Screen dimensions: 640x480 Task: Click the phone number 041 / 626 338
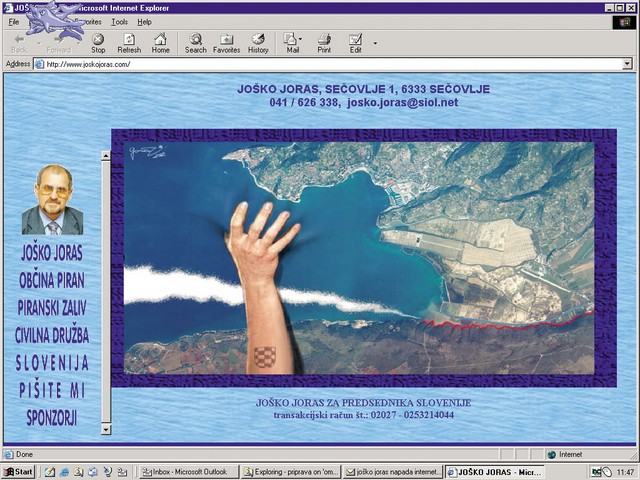[303, 102]
